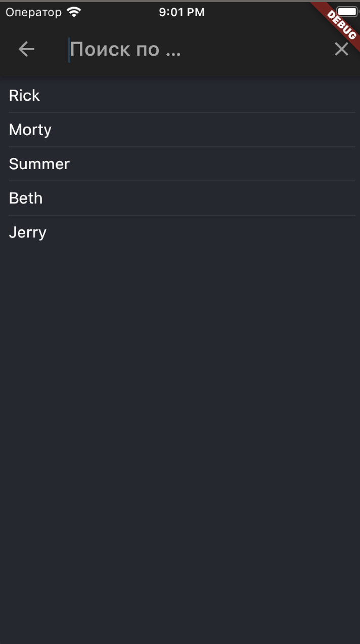Click the divider line below Summer
This screenshot has height=644, width=360.
coord(182,181)
